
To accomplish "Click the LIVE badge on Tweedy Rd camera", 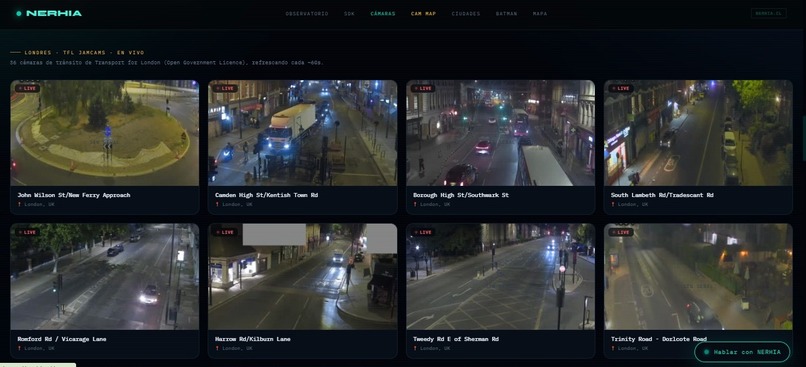I will [423, 232].
